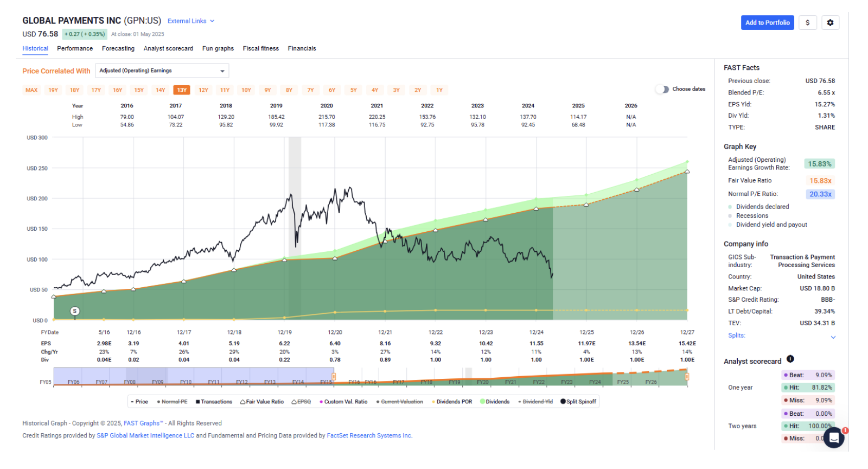
Task: Set chart range to 1Y
Action: (x=439, y=90)
